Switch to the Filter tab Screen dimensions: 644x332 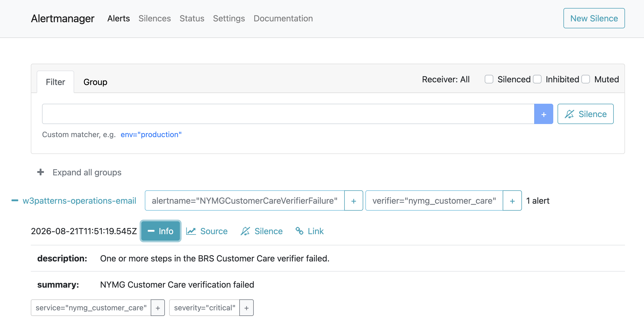(55, 82)
